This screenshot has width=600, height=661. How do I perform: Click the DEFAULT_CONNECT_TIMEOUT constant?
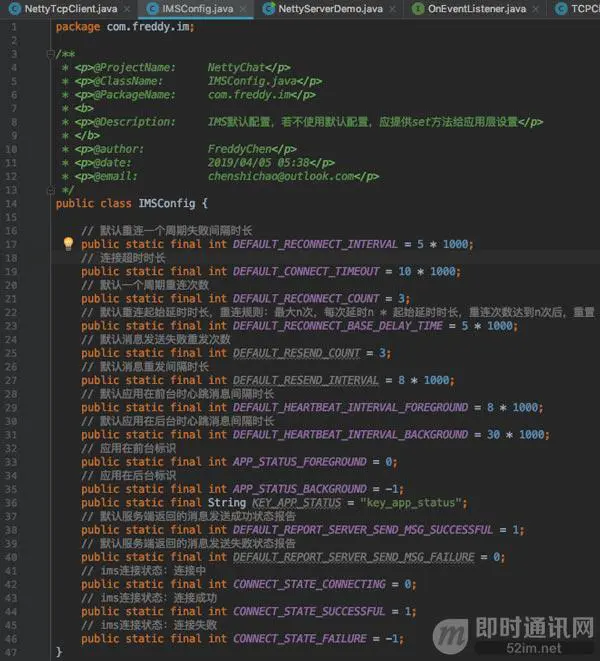306,271
